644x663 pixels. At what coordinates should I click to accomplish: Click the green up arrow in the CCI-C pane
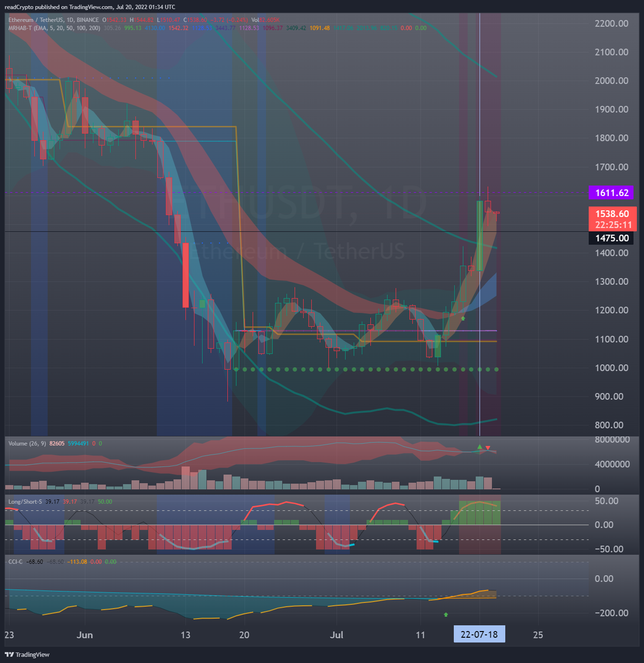pyautogui.click(x=446, y=614)
